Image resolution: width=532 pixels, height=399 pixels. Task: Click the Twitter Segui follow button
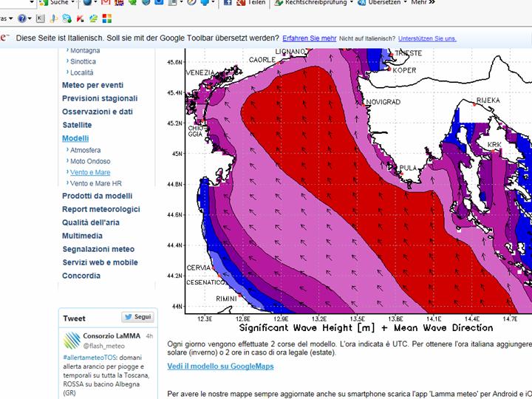pyautogui.click(x=137, y=317)
